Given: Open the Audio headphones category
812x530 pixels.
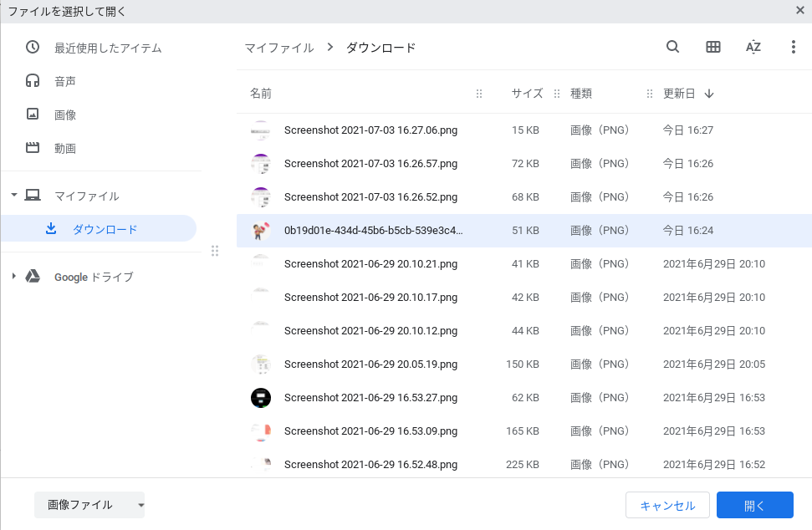Looking at the screenshot, I should point(33,81).
